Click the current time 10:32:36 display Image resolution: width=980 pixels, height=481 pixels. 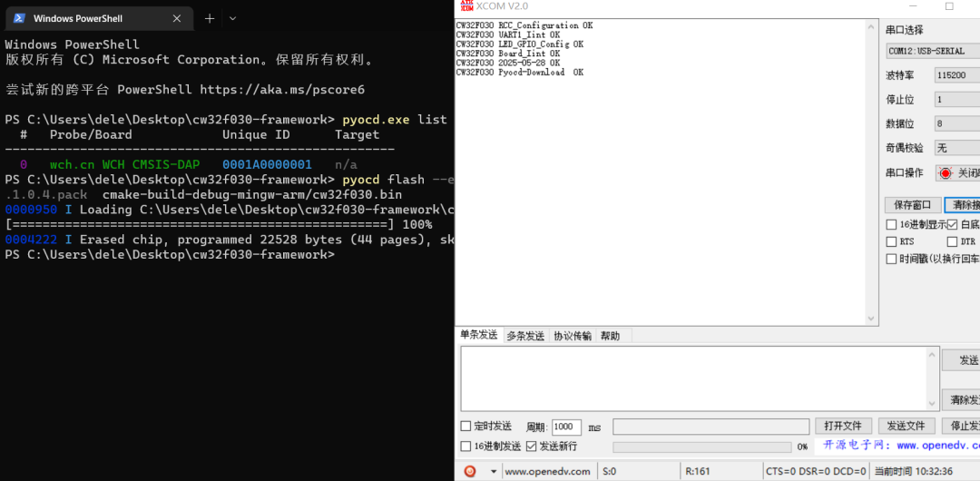[913, 472]
